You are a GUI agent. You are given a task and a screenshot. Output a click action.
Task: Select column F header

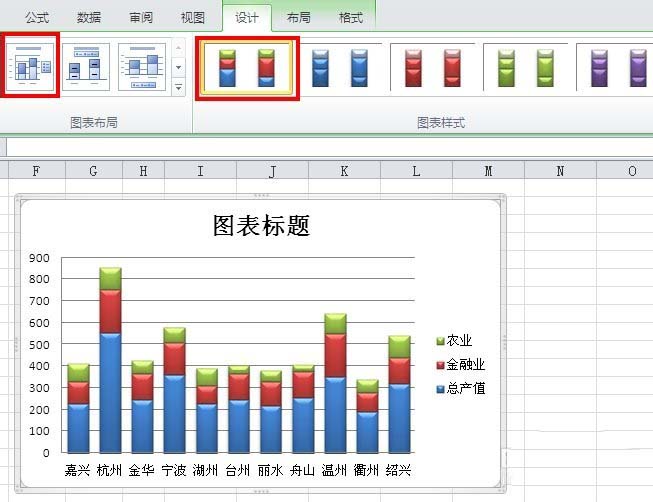coord(37,171)
